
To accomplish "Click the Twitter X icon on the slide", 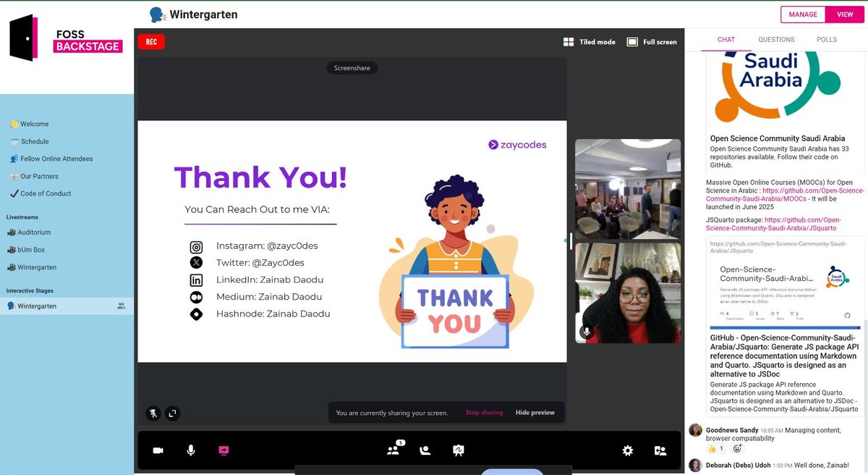I will click(x=196, y=263).
